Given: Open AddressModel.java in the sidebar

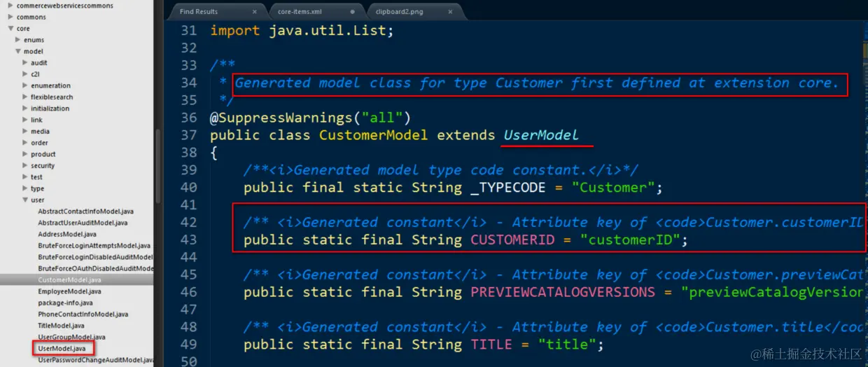Looking at the screenshot, I should pos(67,234).
